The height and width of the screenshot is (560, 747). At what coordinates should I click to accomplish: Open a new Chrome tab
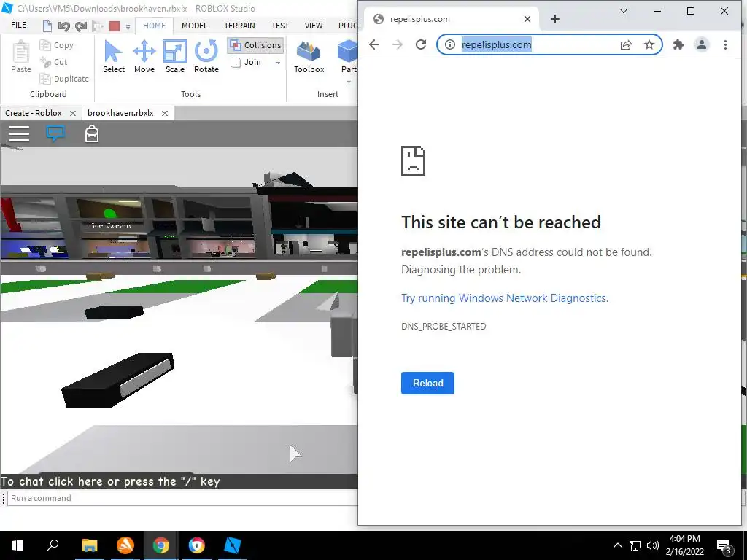555,19
